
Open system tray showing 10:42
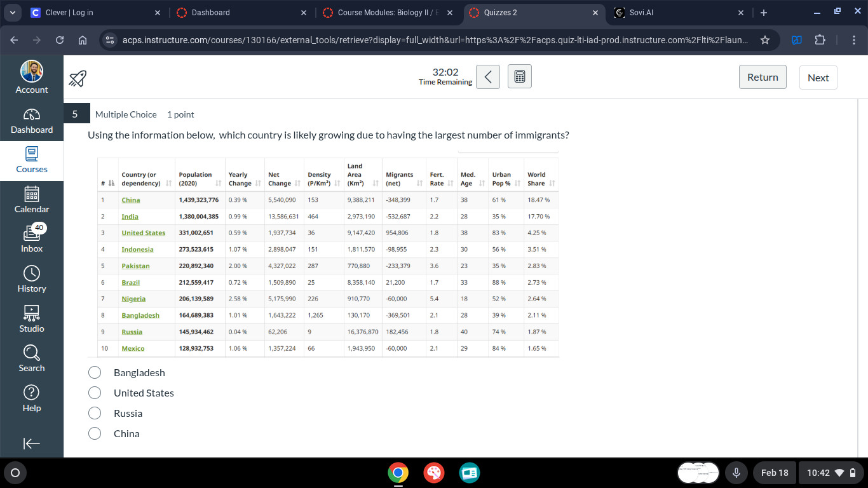[x=830, y=473]
